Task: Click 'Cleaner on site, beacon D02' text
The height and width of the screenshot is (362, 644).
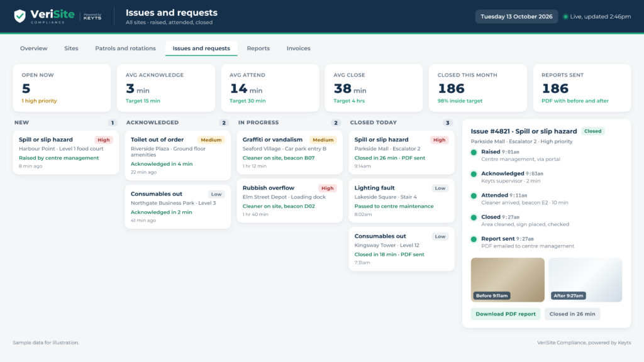Action: (x=279, y=206)
